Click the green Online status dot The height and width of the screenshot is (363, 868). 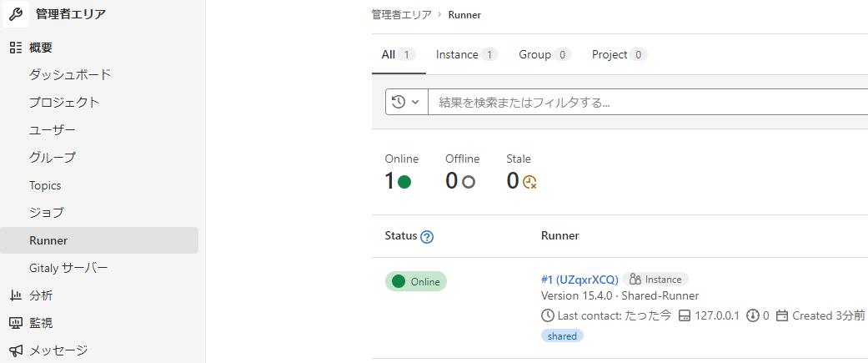tap(404, 182)
